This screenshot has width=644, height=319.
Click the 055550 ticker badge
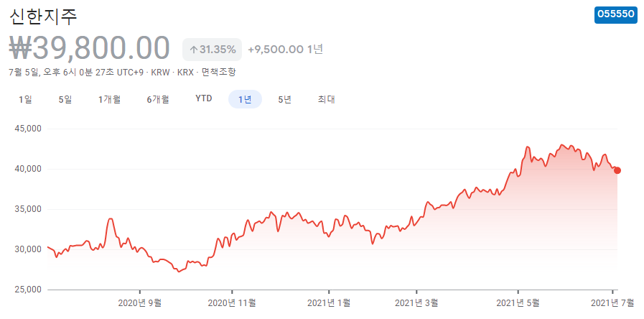tap(616, 14)
